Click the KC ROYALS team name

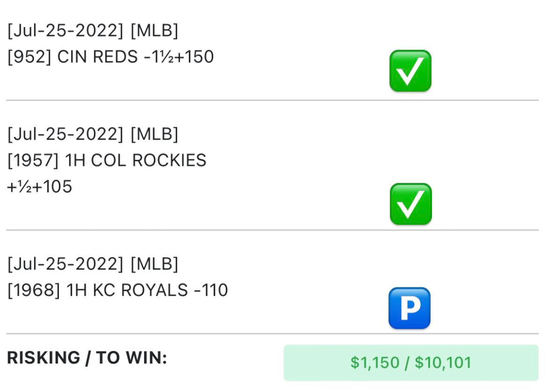pos(141,290)
